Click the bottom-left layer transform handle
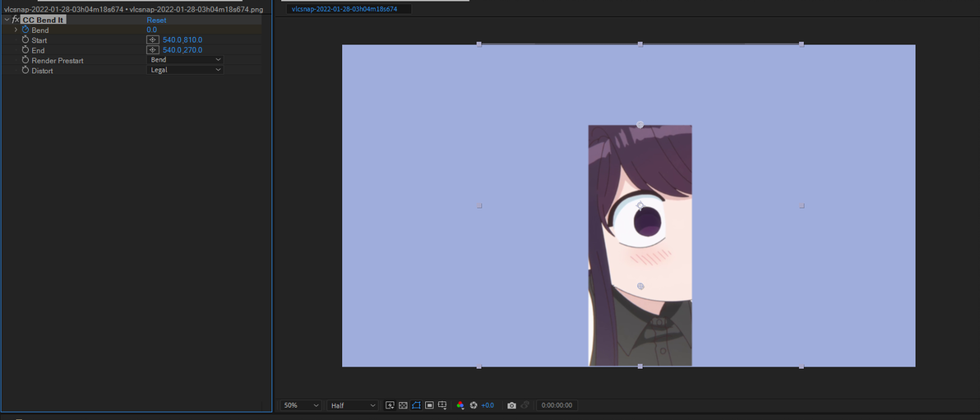This screenshot has height=420, width=980. coord(479,367)
